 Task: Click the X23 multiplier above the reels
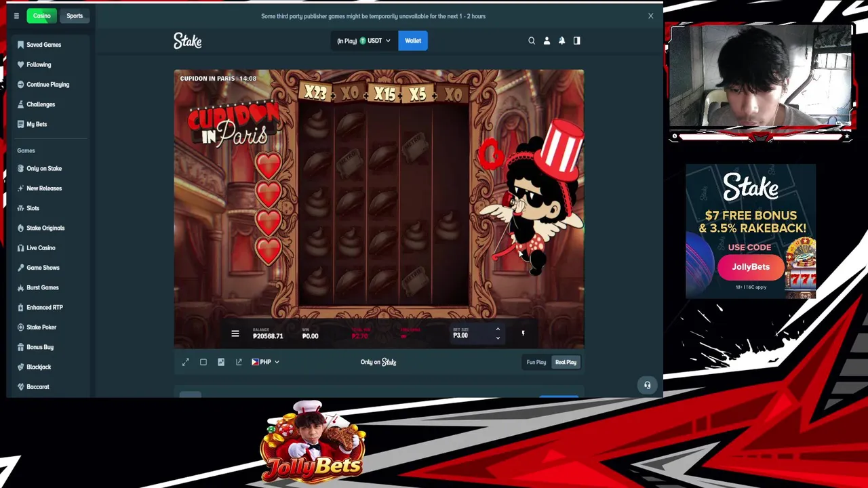[x=315, y=92]
